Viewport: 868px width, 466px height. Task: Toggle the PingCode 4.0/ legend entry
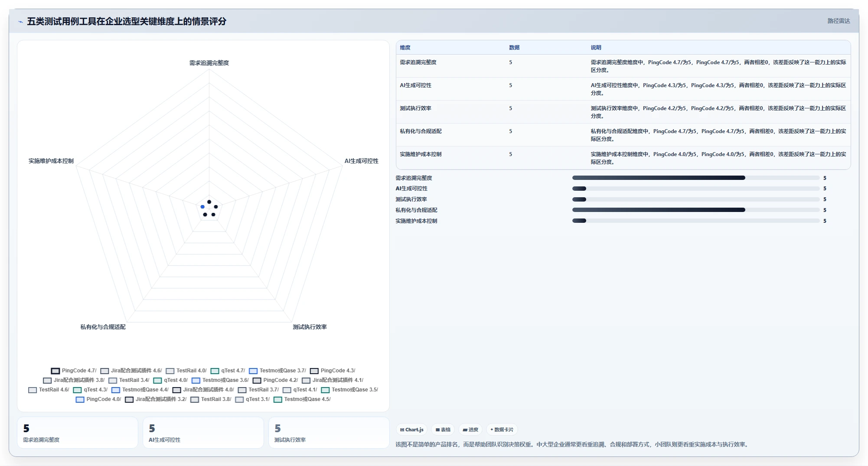tap(98, 399)
